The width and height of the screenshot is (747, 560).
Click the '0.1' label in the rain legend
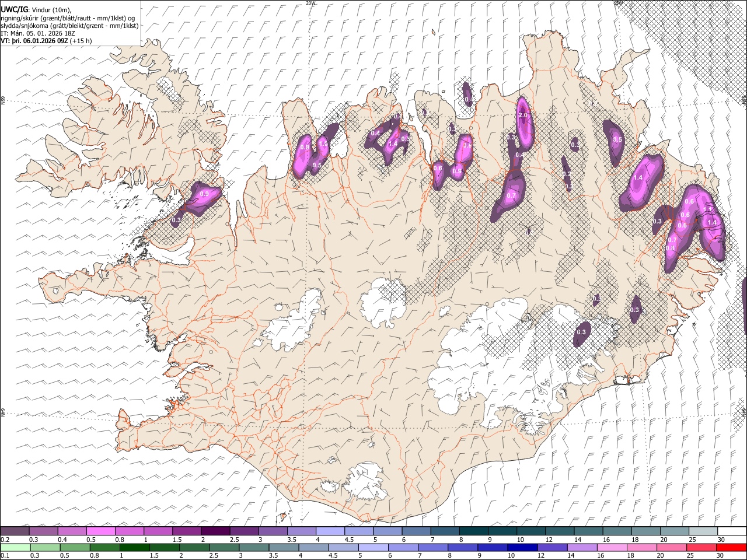(4, 556)
